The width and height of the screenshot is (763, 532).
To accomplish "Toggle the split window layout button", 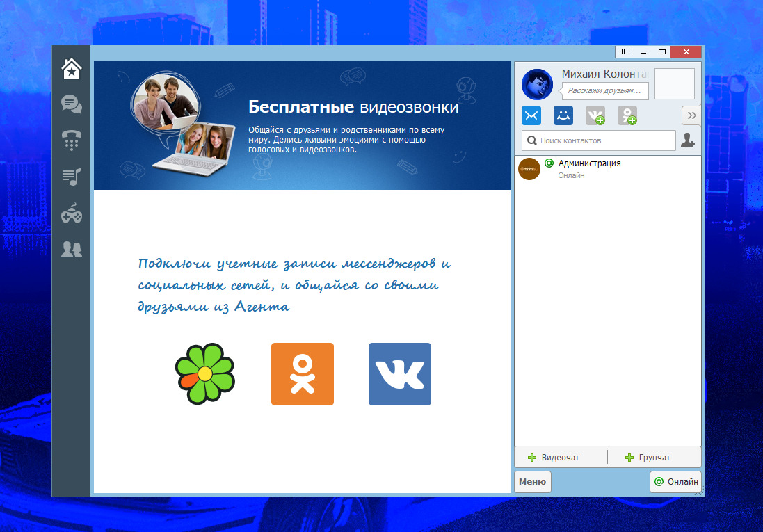I will pos(625,51).
